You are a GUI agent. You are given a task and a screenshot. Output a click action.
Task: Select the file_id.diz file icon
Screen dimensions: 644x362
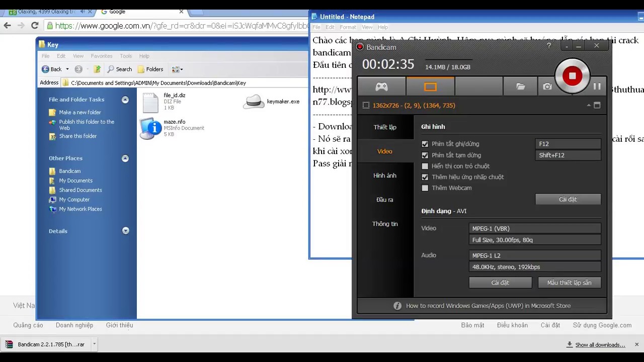[150, 103]
